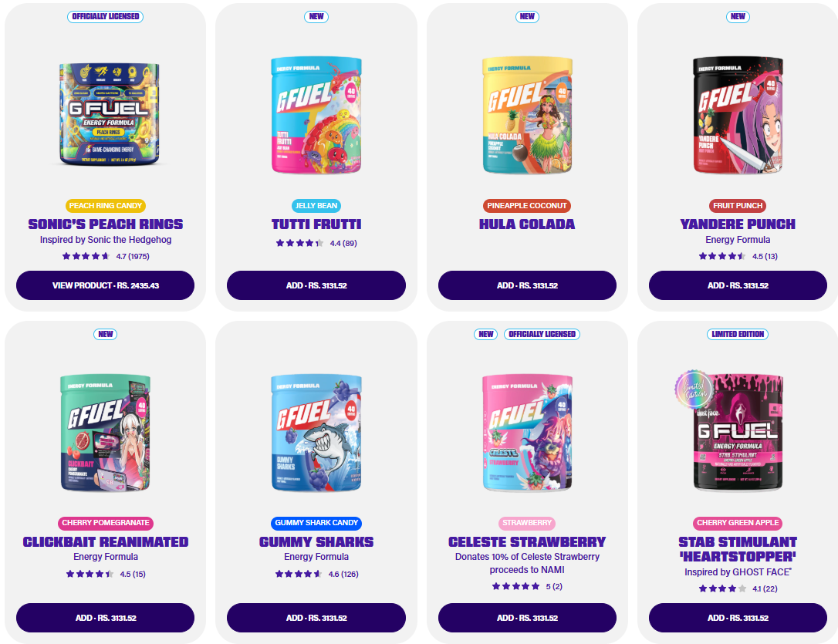The width and height of the screenshot is (838, 644).
Task: Add Stab Stimulant Heartstopper to cart
Action: [738, 618]
